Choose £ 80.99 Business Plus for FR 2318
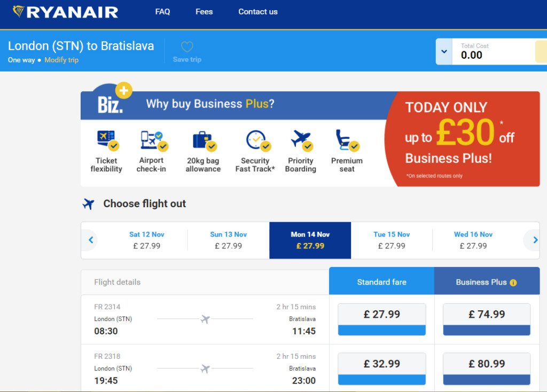Viewport: 547px width, 392px height. click(x=487, y=369)
